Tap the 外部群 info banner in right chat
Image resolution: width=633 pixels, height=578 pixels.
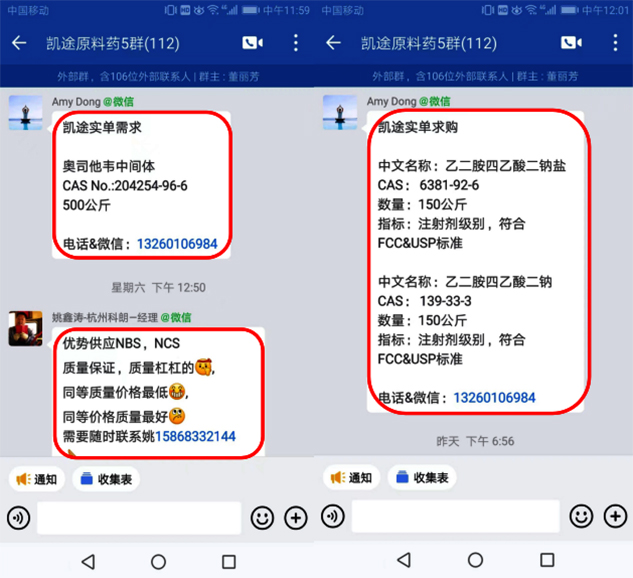(474, 76)
